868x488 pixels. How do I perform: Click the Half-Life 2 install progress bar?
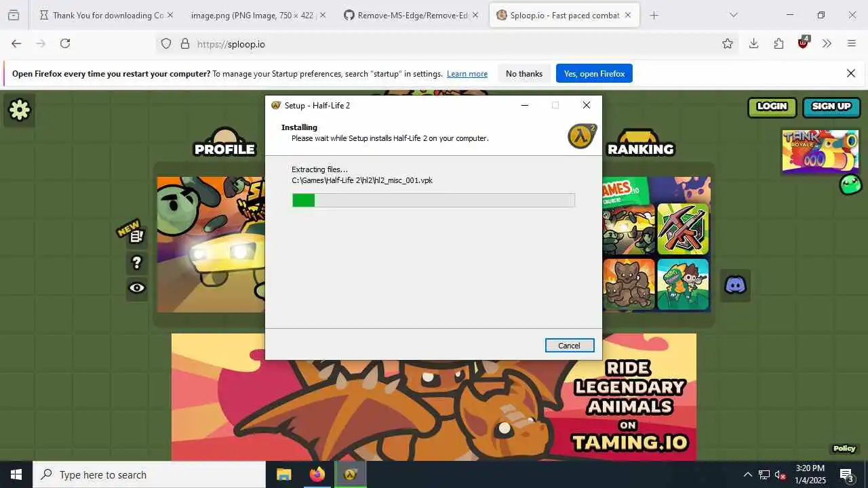pyautogui.click(x=433, y=200)
